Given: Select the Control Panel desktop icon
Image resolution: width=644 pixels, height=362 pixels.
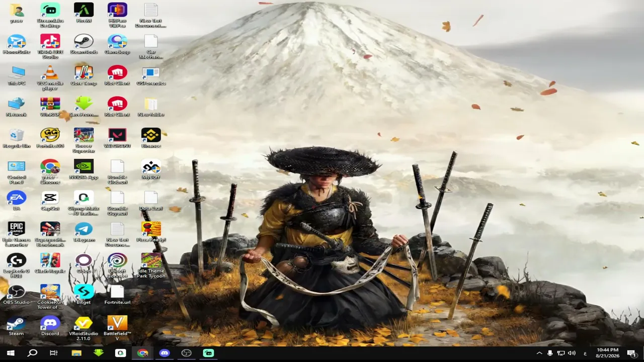Looking at the screenshot, I should pos(16,171).
